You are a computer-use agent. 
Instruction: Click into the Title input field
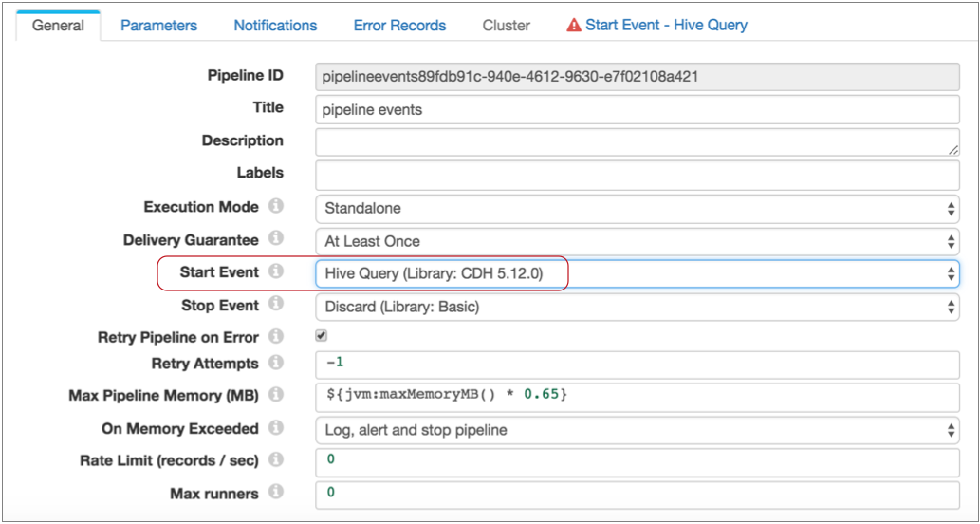pyautogui.click(x=637, y=110)
